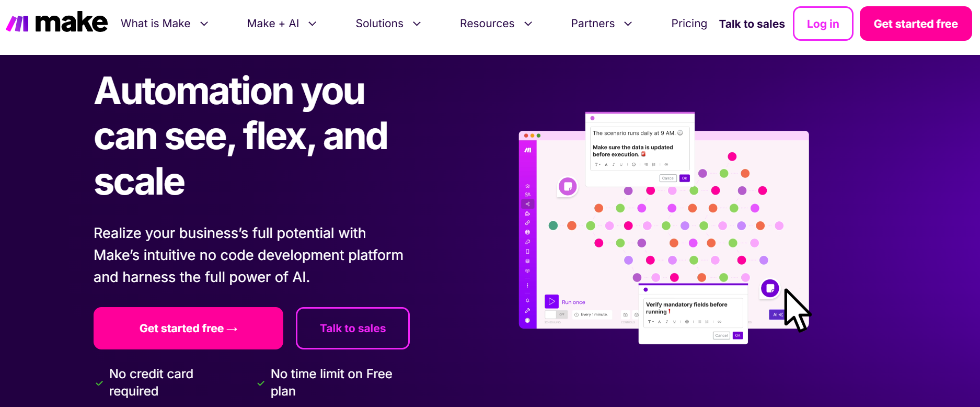
Task: Click the emoji icon in the Verify mandatory fields note toolbar
Action: 687,322
